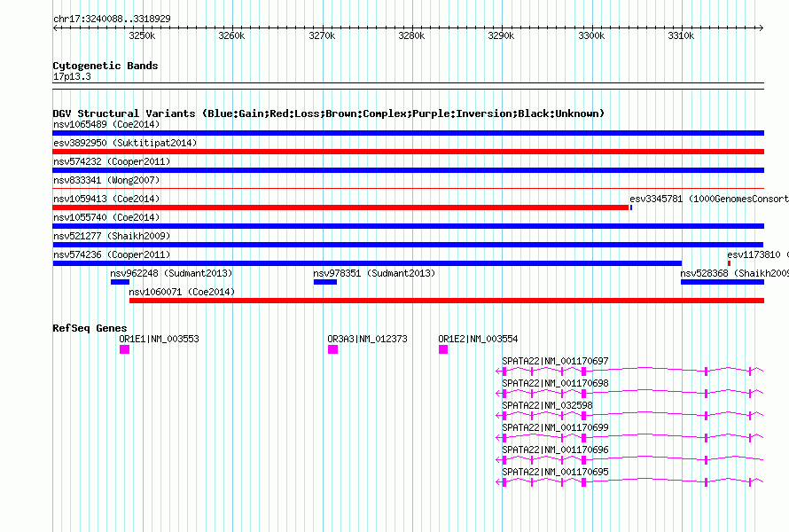Click the nsv528368 (Shaikh2009 label

coord(735,273)
